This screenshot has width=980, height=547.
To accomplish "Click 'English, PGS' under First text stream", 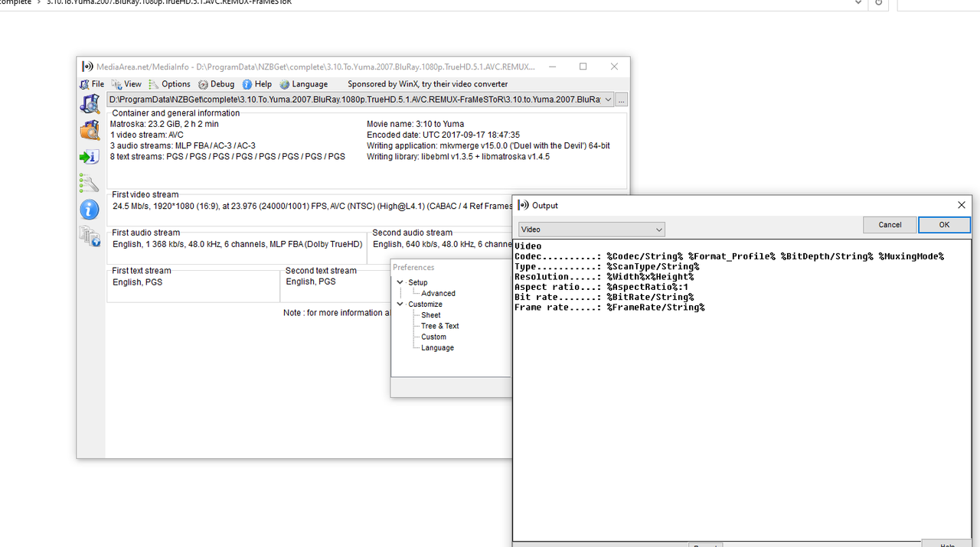I will tap(138, 282).
